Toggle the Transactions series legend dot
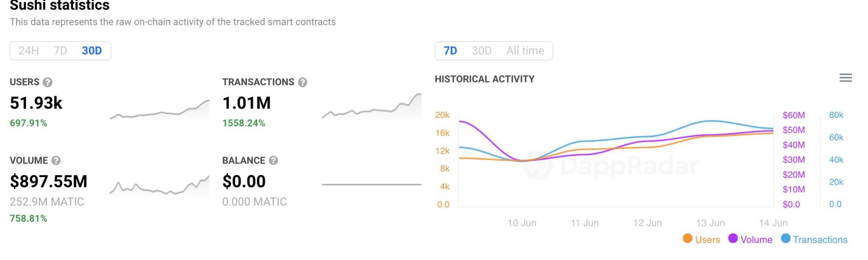The image size is (868, 260). tap(786, 238)
